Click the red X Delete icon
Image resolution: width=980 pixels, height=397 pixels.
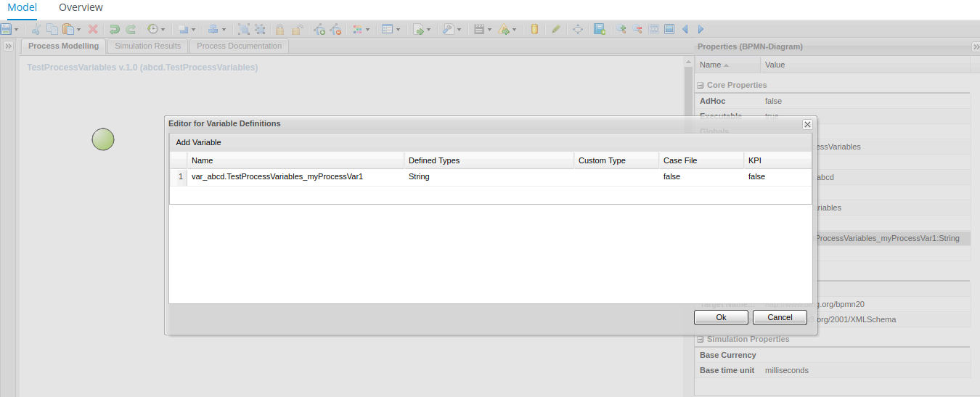(x=93, y=29)
